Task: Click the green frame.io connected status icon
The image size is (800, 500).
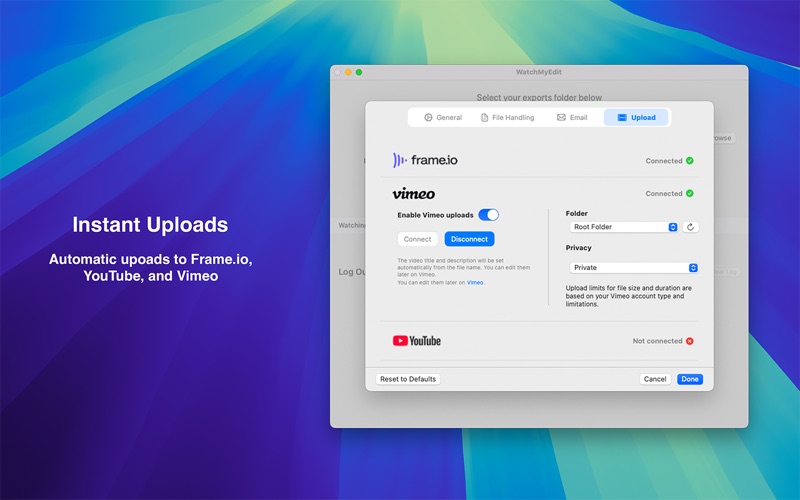Action: point(690,161)
